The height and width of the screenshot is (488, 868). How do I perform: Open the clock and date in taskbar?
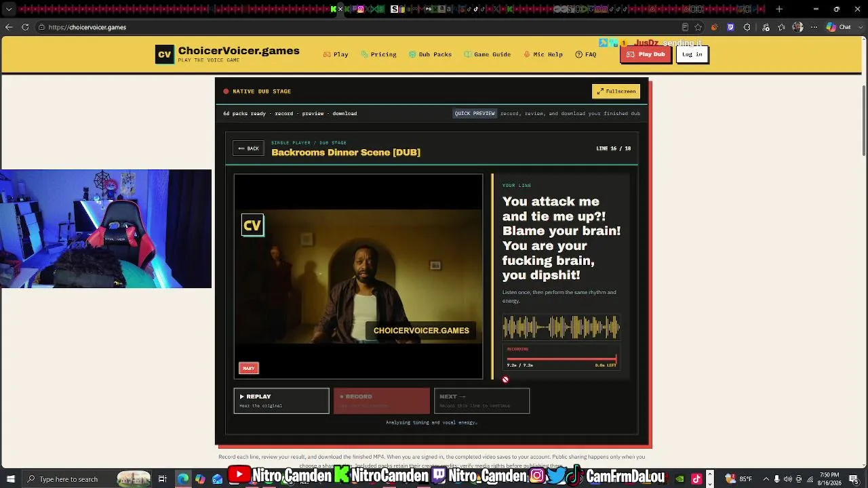pos(829,479)
